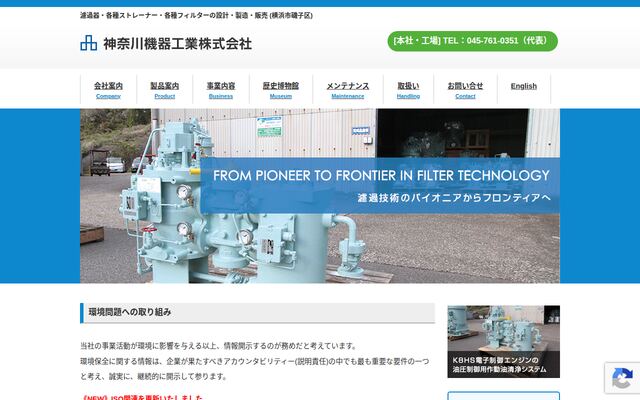Image resolution: width=640 pixels, height=400 pixels.
Task: Open the 会社案内 Company menu
Action: (x=108, y=90)
